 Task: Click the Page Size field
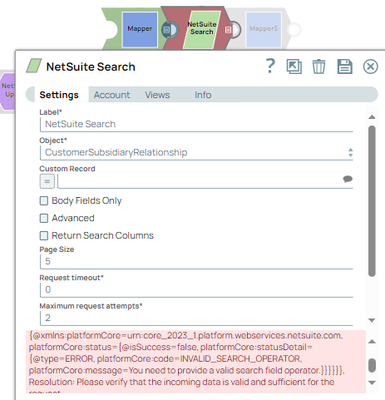[196, 261]
